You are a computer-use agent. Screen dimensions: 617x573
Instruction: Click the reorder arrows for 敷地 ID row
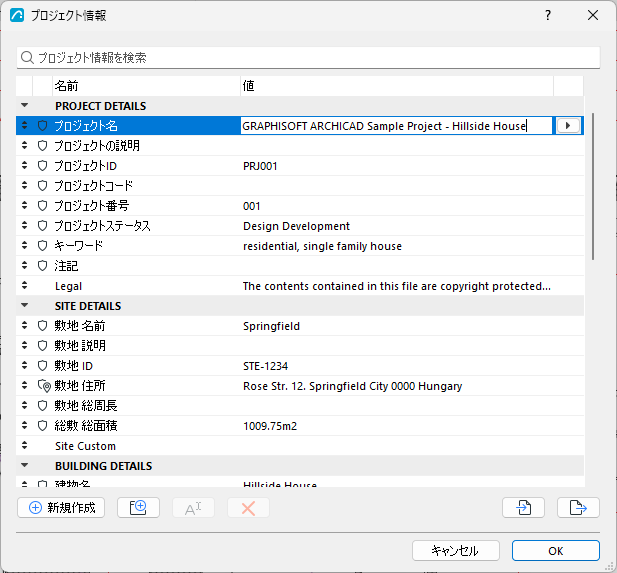click(x=24, y=366)
